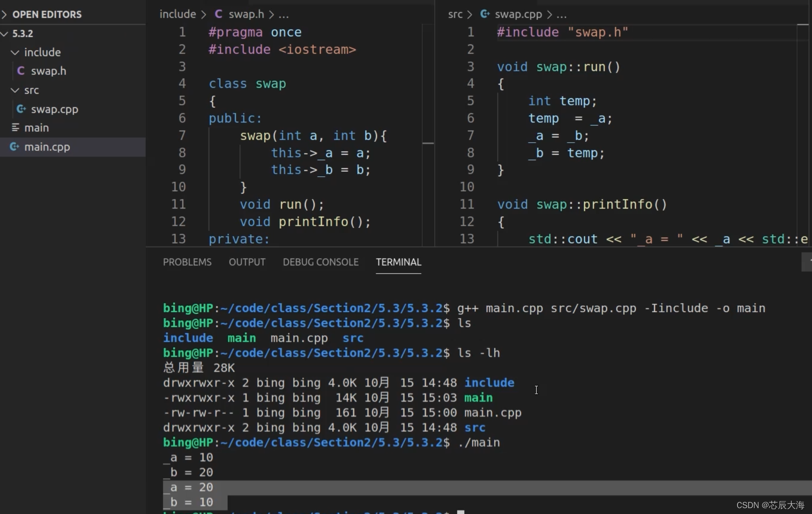Image resolution: width=812 pixels, height=514 pixels.
Task: Click the src breadcrumb in swap.cpp editor
Action: click(x=455, y=14)
